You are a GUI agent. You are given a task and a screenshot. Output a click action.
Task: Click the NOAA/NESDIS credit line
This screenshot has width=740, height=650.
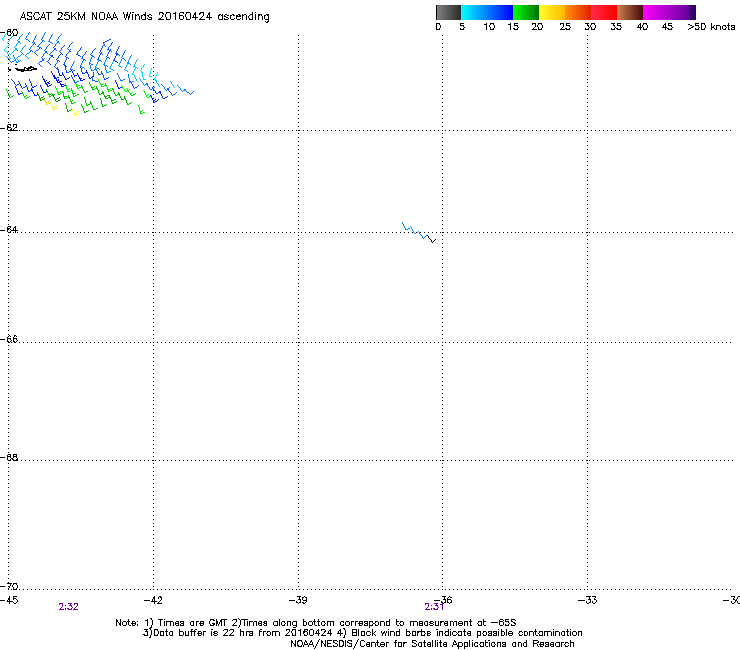pyautogui.click(x=432, y=644)
